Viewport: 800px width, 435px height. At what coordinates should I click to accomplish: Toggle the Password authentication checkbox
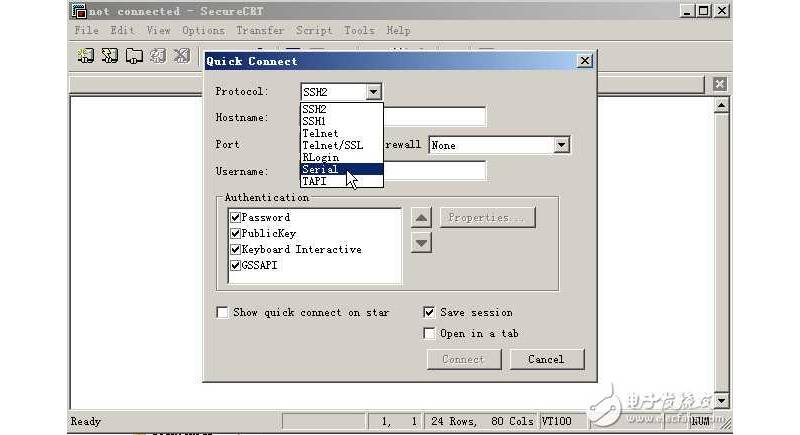235,217
